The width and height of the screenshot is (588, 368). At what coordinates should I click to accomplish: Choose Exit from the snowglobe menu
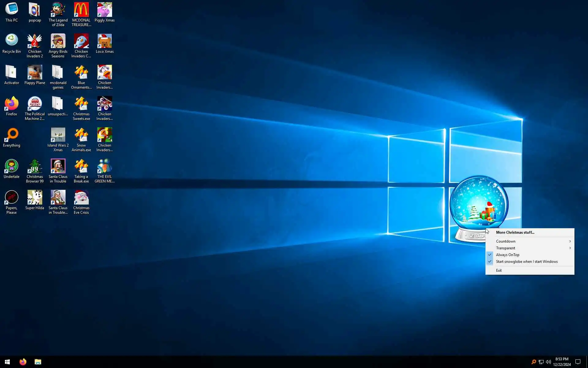499,270
